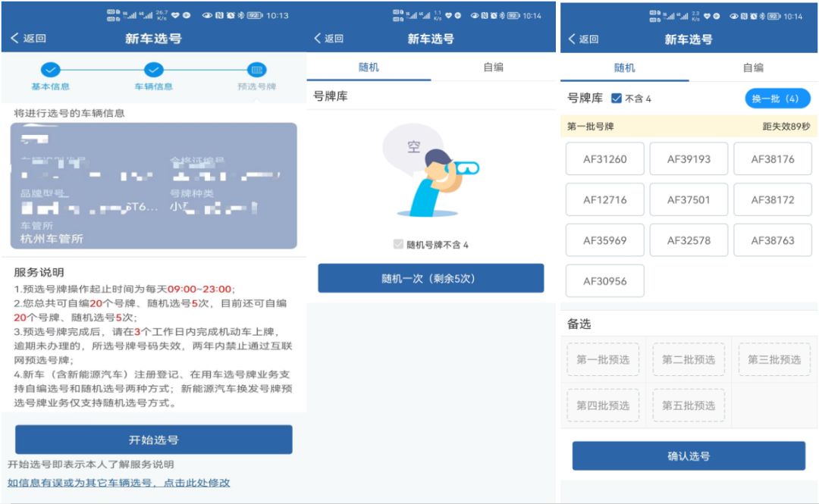Tap 将进行选号的车辆信息 label

tap(69, 113)
